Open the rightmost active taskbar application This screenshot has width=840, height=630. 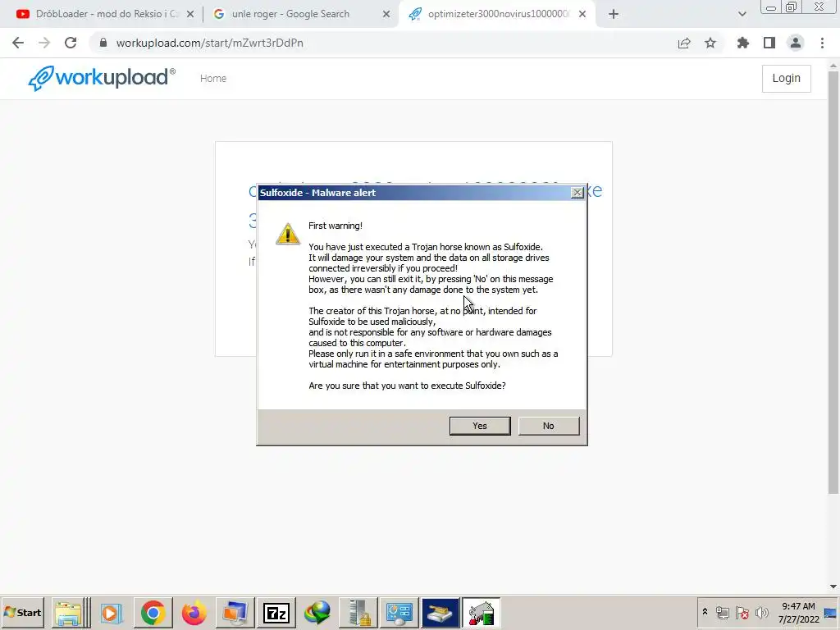pyautogui.click(x=481, y=613)
